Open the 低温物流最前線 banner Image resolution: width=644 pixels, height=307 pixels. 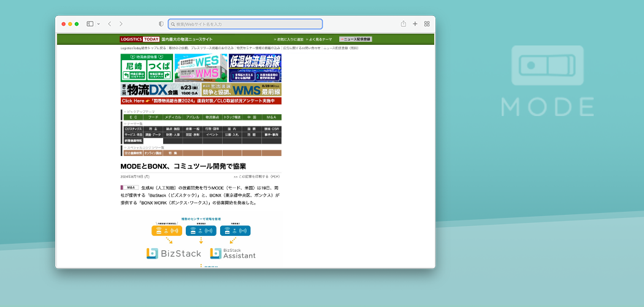255,68
